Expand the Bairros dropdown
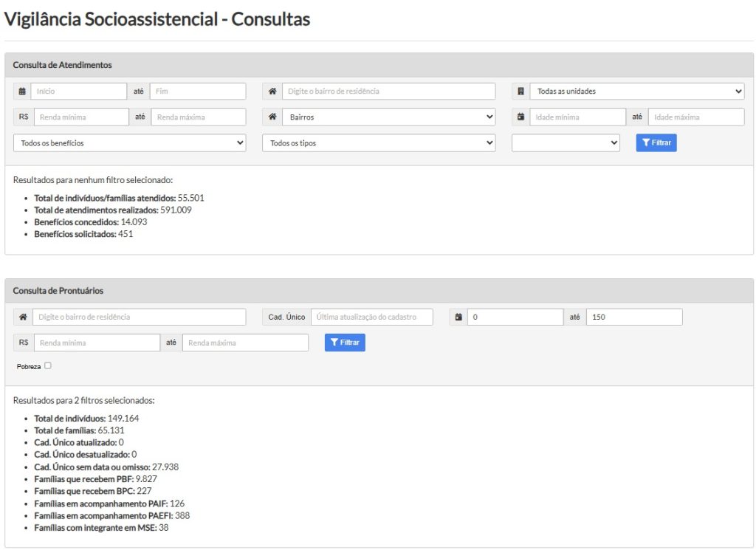 tap(388, 117)
